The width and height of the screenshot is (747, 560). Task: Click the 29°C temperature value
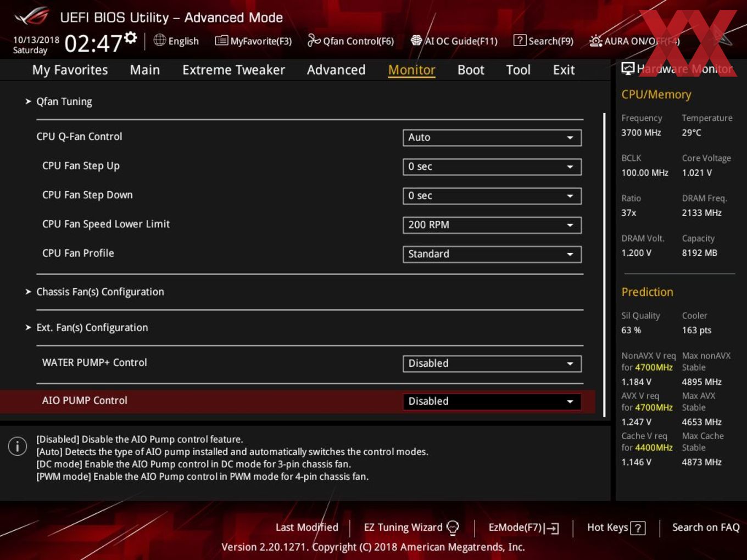click(692, 132)
